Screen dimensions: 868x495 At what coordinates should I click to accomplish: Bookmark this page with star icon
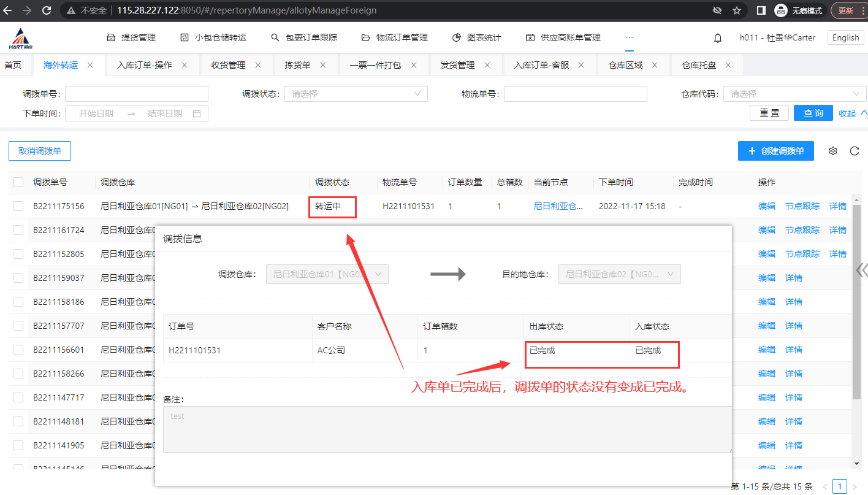[737, 10]
